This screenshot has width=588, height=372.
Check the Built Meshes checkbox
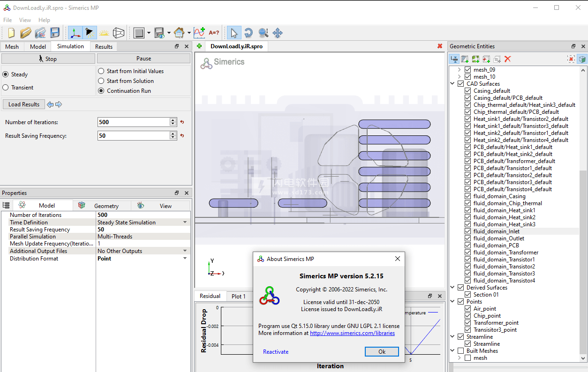click(x=460, y=351)
